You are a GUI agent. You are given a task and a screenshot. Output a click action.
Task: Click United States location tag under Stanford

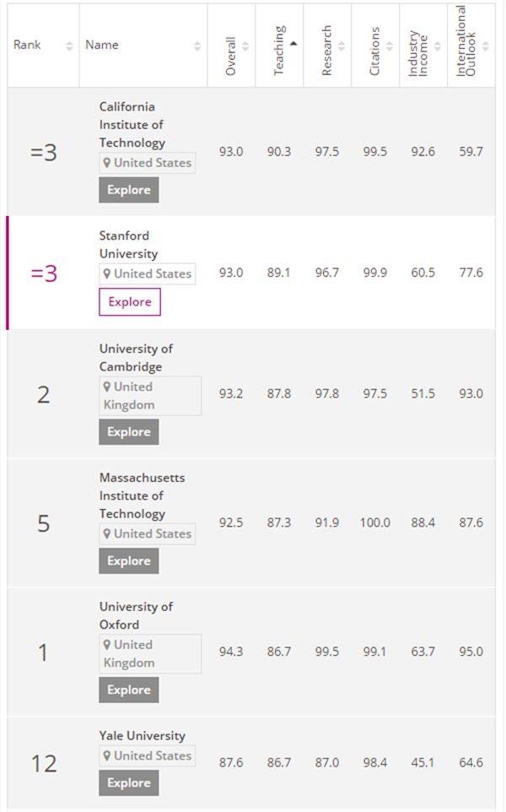tap(148, 273)
